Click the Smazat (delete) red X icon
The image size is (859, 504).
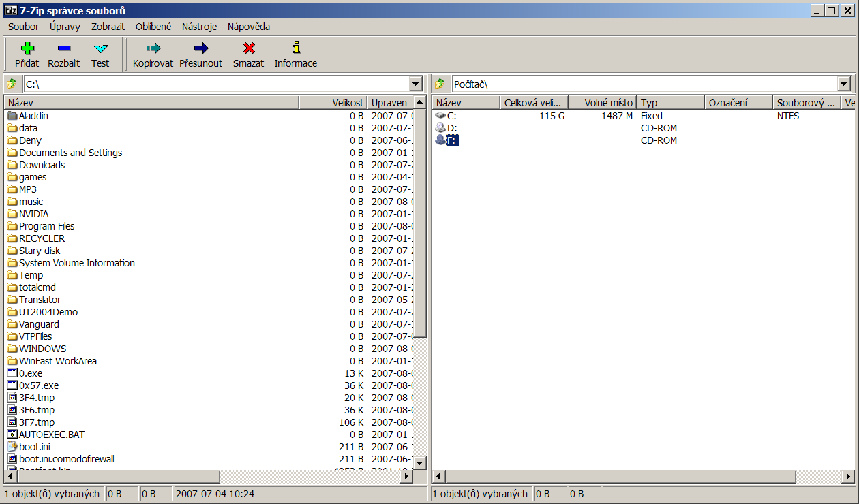249,48
